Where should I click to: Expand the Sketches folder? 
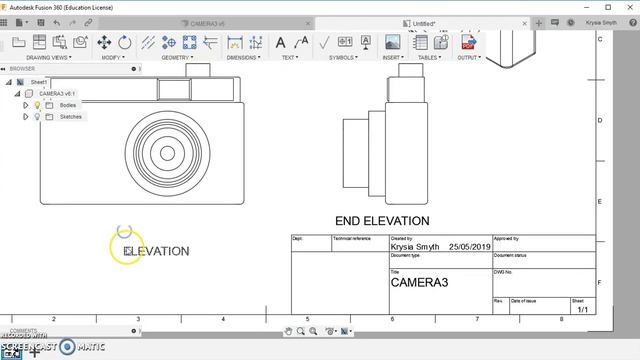(25, 117)
